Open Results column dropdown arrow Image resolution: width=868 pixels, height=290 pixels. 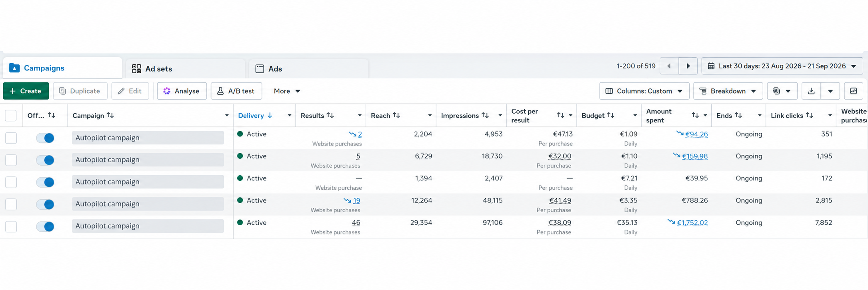tap(360, 116)
